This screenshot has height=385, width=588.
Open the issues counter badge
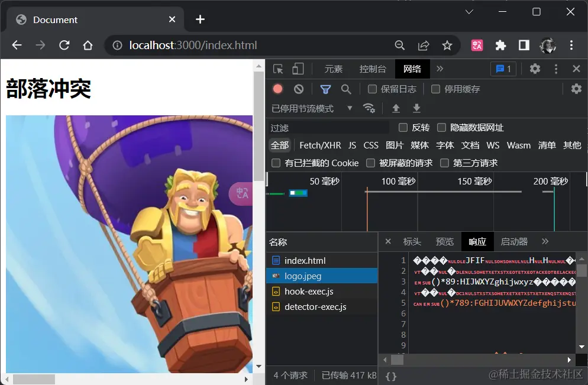click(x=503, y=69)
